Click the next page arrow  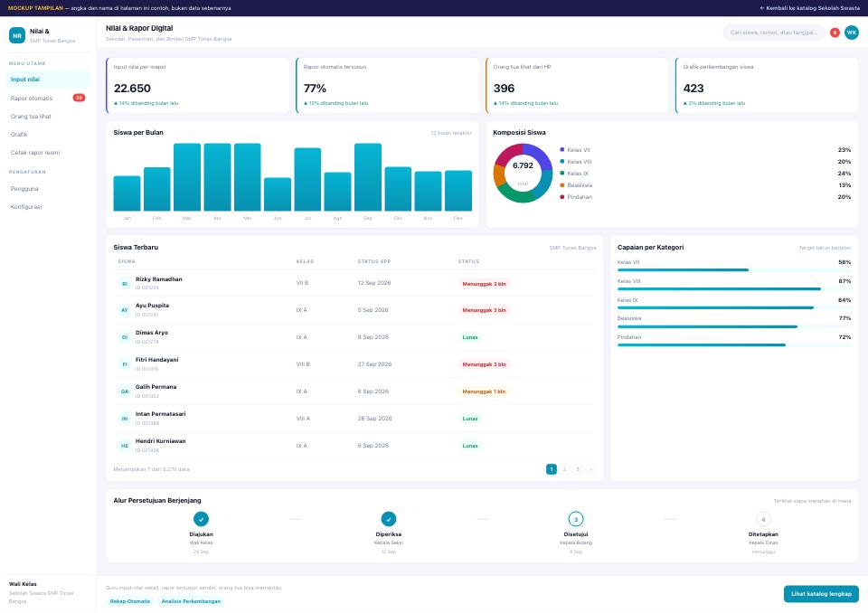click(x=590, y=469)
